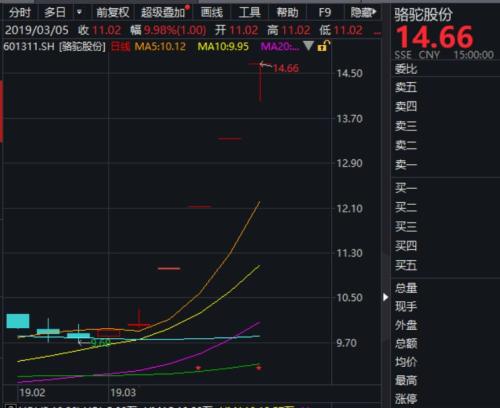
Task: Click the unlock padlock icon
Action: click(x=323, y=46)
